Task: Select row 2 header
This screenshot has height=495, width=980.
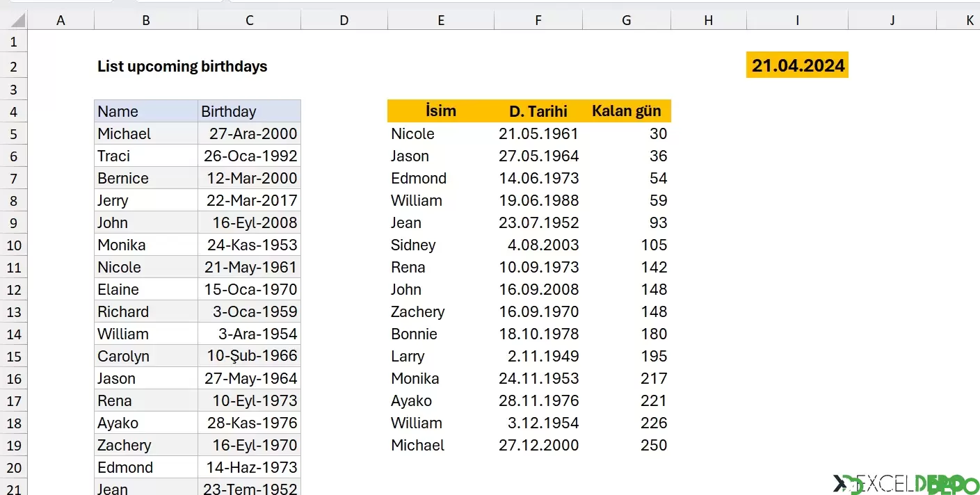Action: pyautogui.click(x=14, y=67)
